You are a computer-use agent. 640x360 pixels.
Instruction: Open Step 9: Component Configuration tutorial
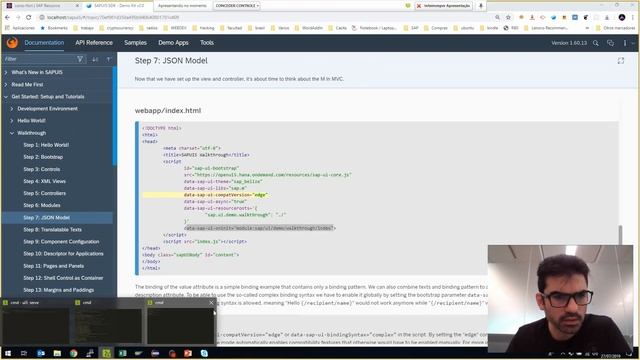click(x=61, y=242)
